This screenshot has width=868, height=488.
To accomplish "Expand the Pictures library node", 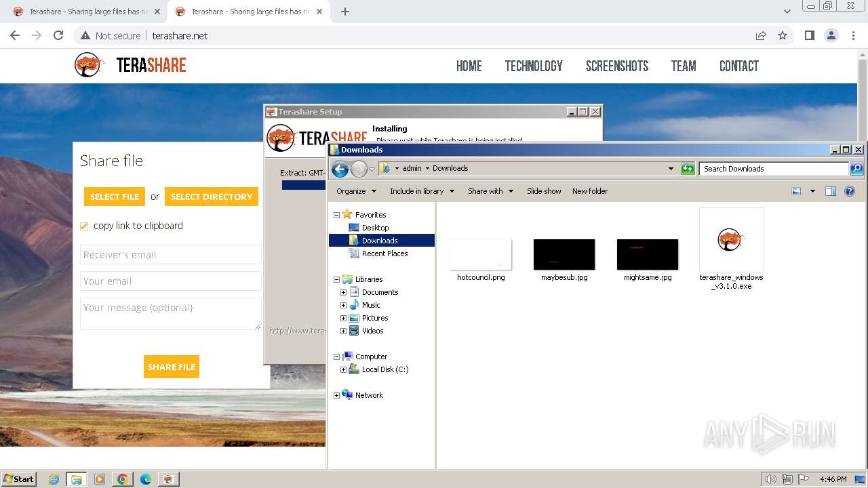I will (x=343, y=318).
